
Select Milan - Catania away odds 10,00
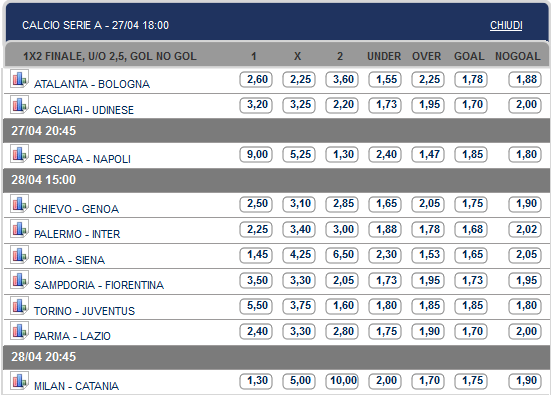(x=342, y=381)
